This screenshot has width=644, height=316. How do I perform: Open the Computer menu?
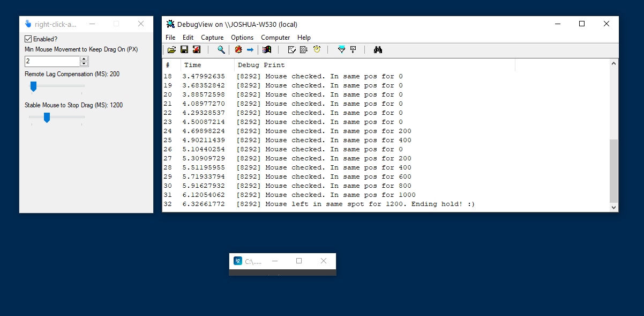click(x=275, y=38)
